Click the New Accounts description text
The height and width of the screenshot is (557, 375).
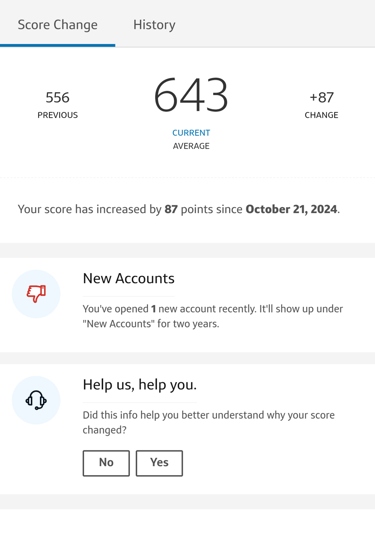[213, 316]
